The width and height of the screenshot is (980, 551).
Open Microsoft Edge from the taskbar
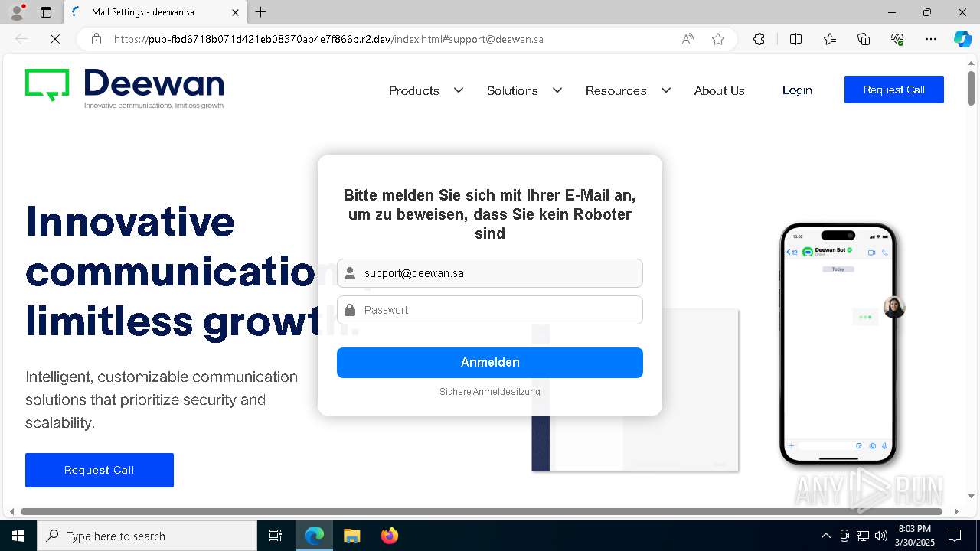point(315,536)
